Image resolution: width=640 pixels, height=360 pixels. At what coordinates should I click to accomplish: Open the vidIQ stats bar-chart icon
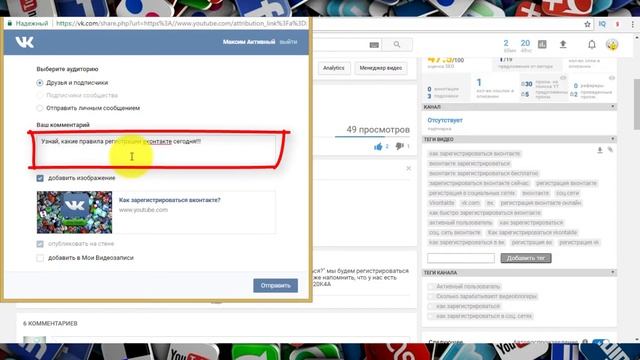tap(542, 44)
